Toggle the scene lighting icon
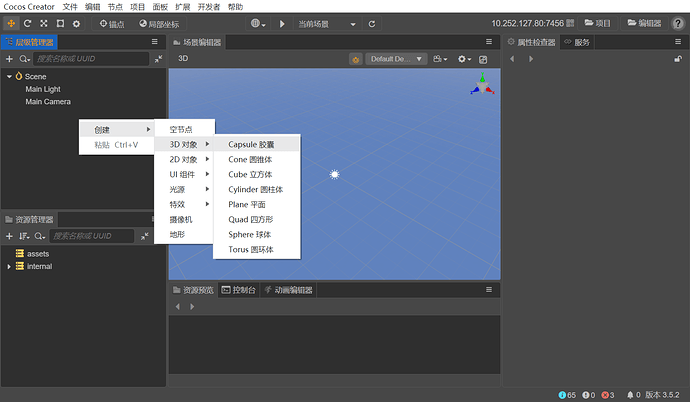 (x=356, y=59)
